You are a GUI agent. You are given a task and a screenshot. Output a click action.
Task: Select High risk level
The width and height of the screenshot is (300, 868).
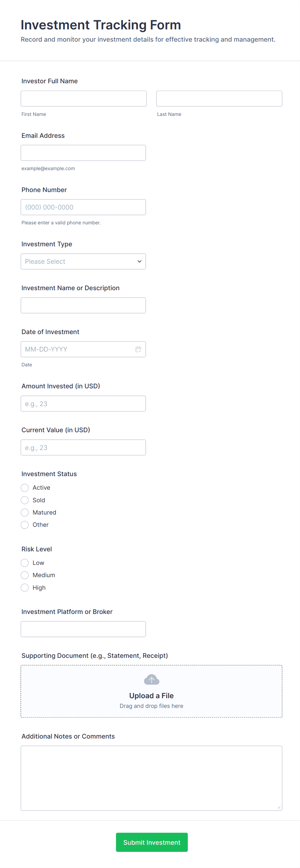click(x=25, y=588)
